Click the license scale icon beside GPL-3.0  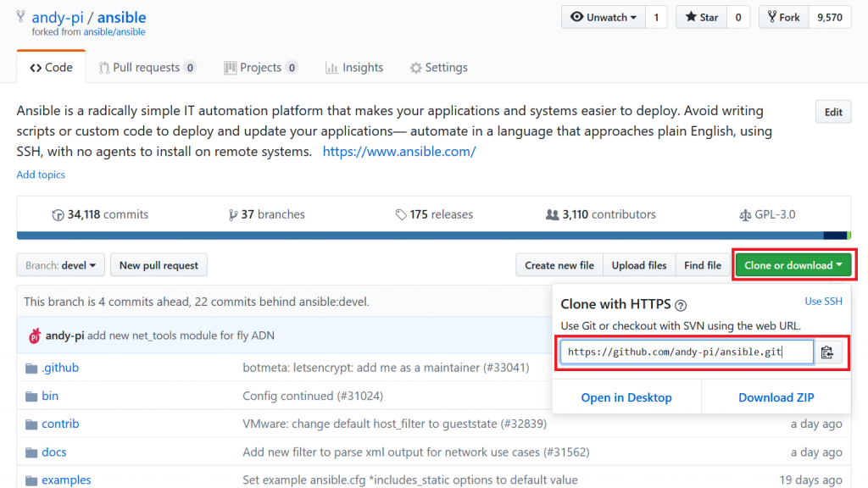(x=745, y=214)
